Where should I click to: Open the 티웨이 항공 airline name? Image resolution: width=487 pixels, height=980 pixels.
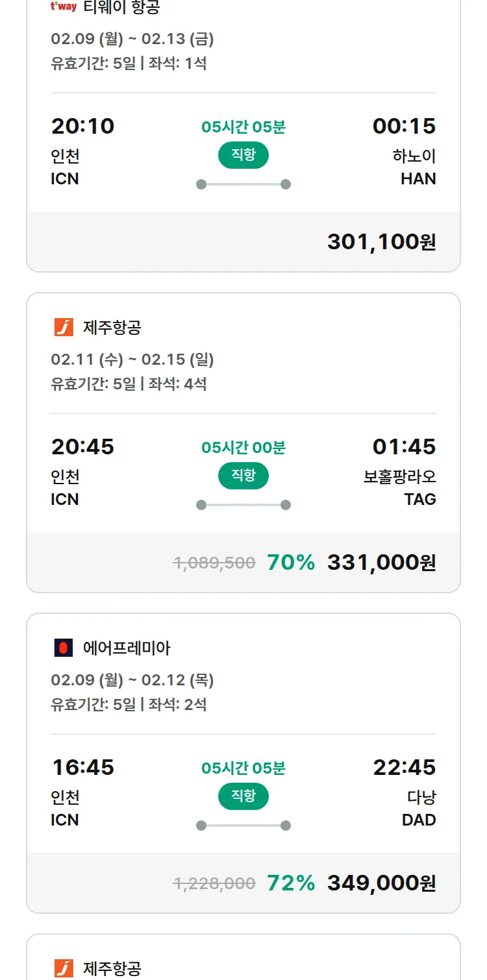[x=121, y=8]
